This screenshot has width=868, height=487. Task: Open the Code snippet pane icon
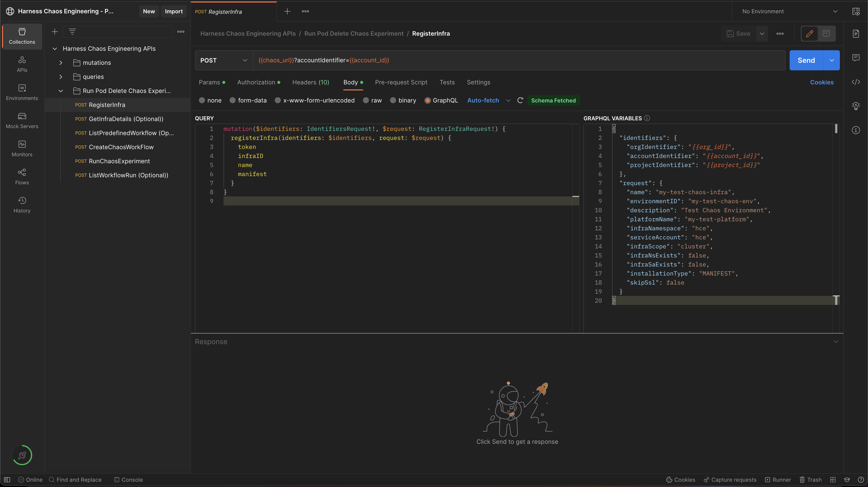856,82
